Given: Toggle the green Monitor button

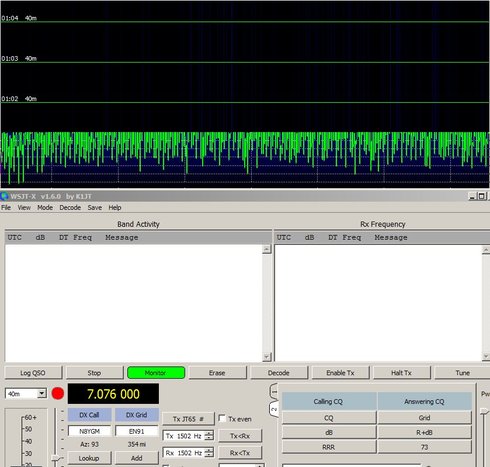Looking at the screenshot, I should [x=156, y=373].
